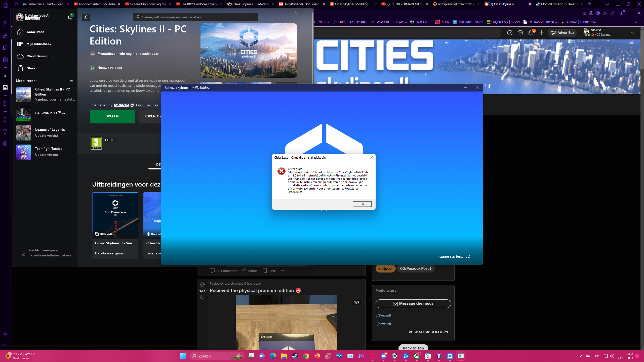Open the Xbox app icon in taskbar

point(417,356)
